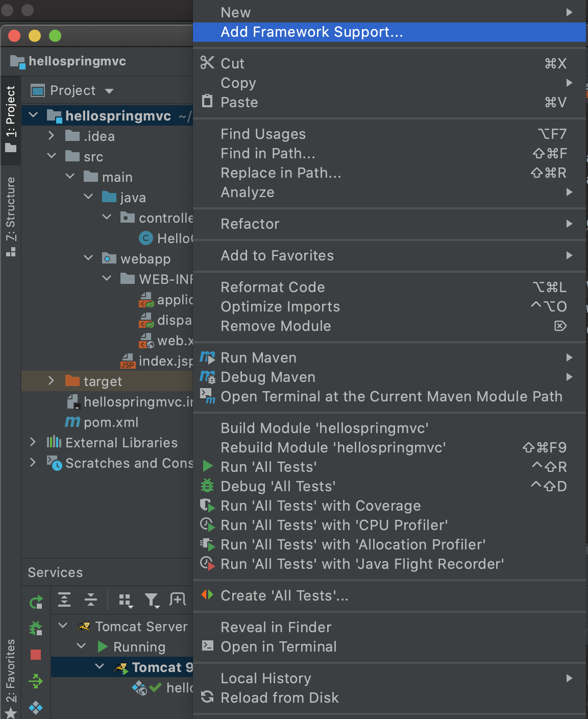Expand the .idea folder

coord(51,136)
